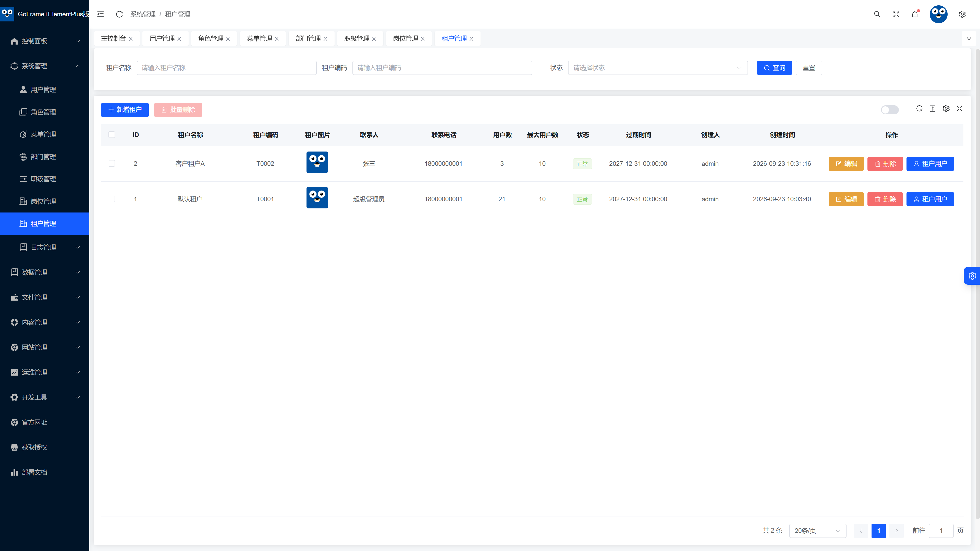The image size is (980, 551).
Task: Maximize the table with fullscreen icon
Action: [x=960, y=108]
